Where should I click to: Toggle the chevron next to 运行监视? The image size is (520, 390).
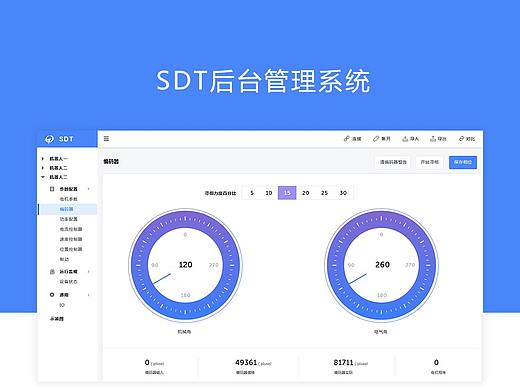pos(89,272)
